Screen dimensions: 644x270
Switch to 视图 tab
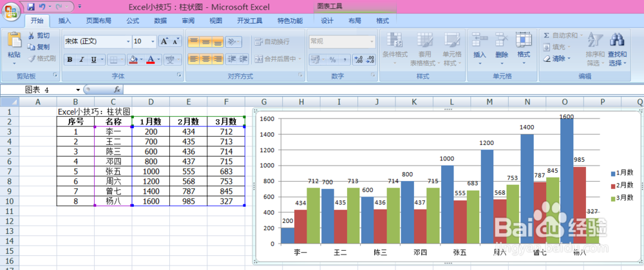click(x=216, y=21)
